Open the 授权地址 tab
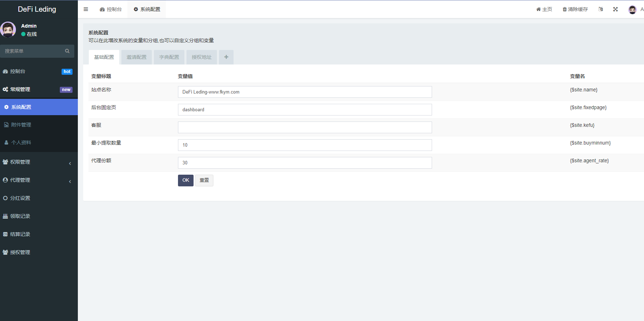The width and height of the screenshot is (644, 321). [x=202, y=57]
